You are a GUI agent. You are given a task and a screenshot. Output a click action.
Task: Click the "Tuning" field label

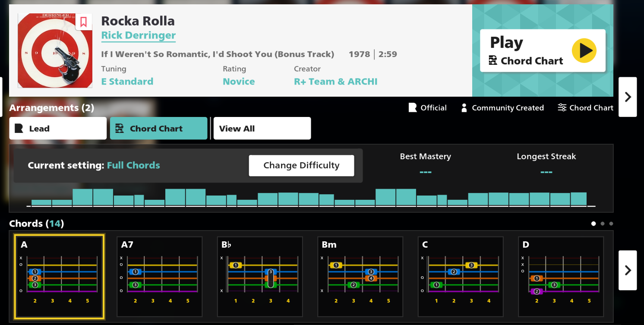(114, 69)
